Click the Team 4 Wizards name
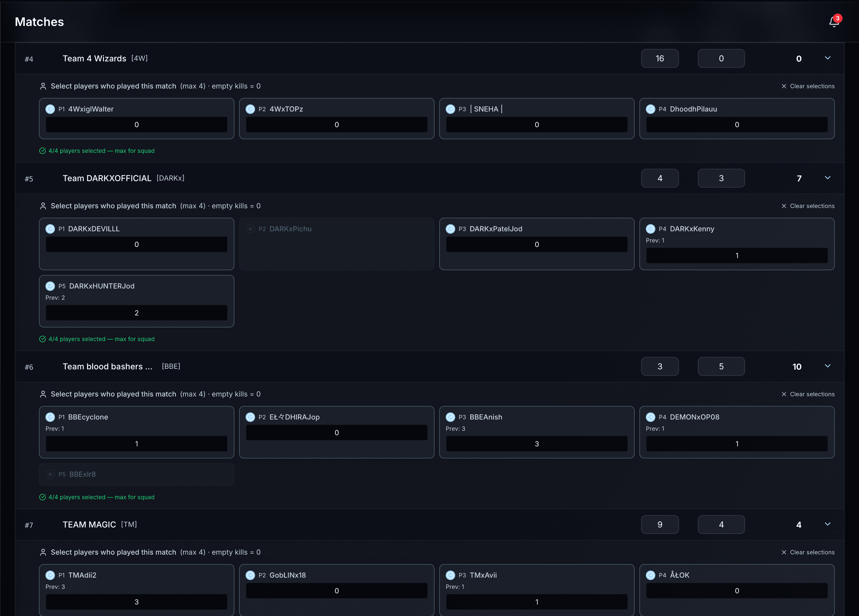Image resolution: width=859 pixels, height=616 pixels. point(94,58)
